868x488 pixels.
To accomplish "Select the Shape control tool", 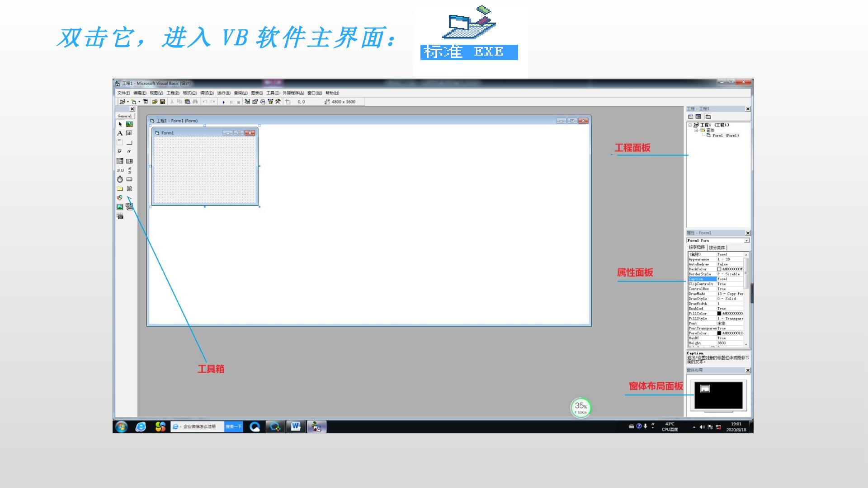I will (x=120, y=198).
